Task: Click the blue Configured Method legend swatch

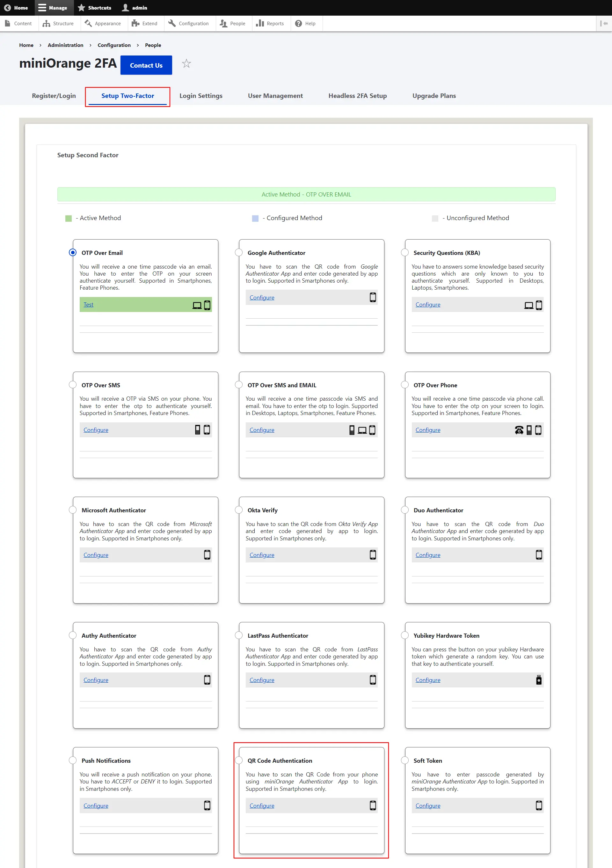Action: pos(255,219)
